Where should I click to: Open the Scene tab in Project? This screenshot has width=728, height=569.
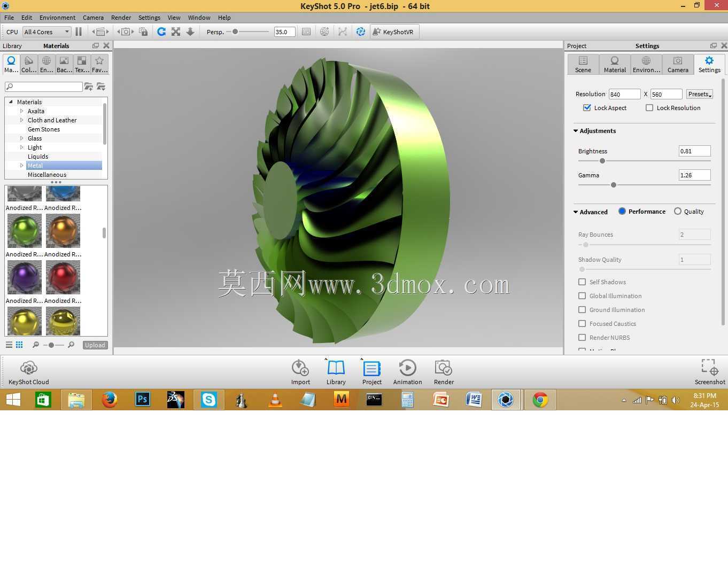click(583, 64)
